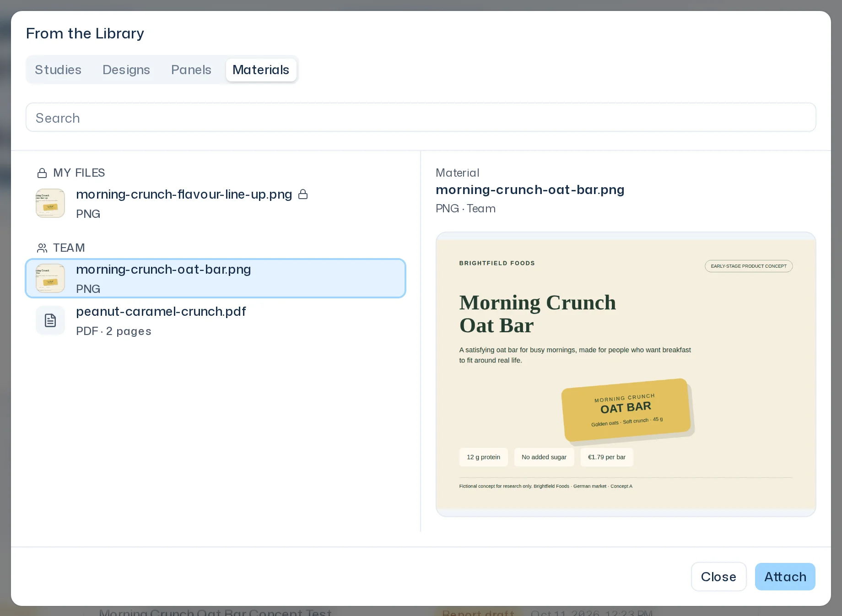Click the morning-crunch-oat-bar.png title in the detail pane
The height and width of the screenshot is (616, 842).
[x=530, y=190]
